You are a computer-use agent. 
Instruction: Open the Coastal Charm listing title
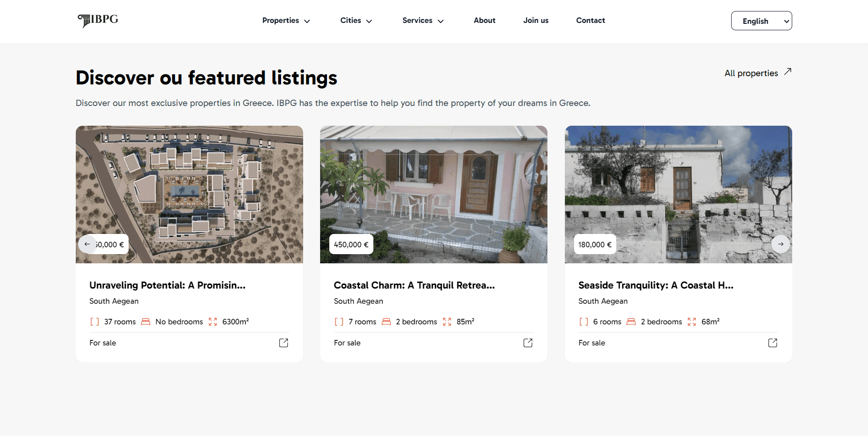[414, 285]
